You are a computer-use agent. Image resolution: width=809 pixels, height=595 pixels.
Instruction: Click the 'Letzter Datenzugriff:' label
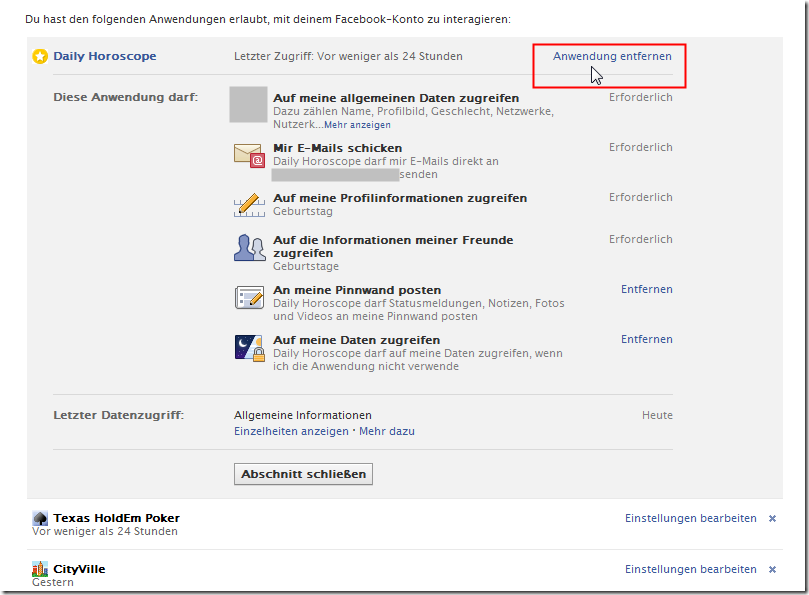(119, 415)
